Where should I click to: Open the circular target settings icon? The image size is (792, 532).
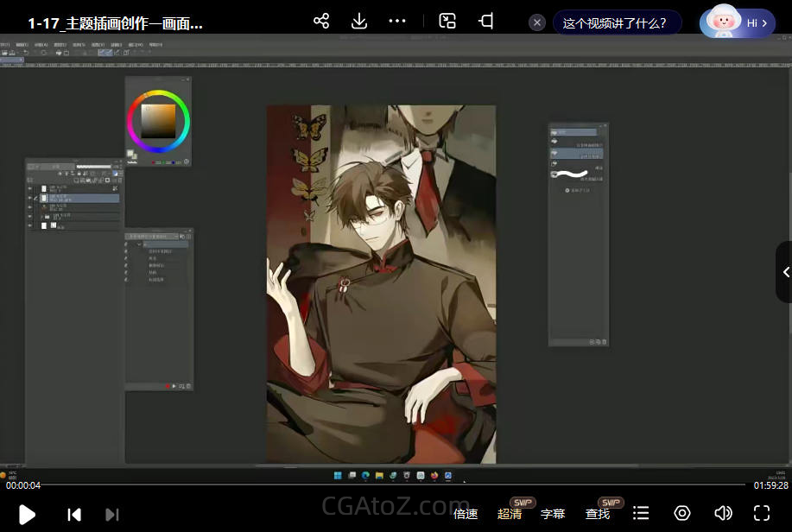click(682, 514)
